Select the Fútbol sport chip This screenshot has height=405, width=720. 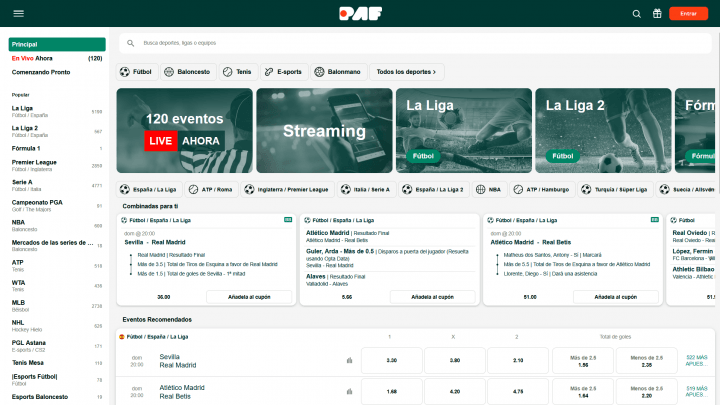[137, 72]
